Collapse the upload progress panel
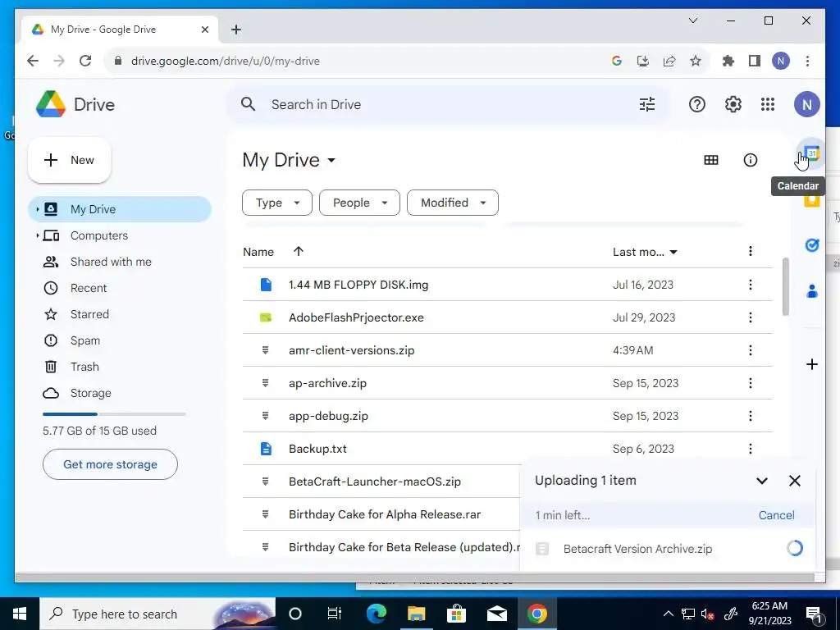Image resolution: width=840 pixels, height=630 pixels. [761, 481]
